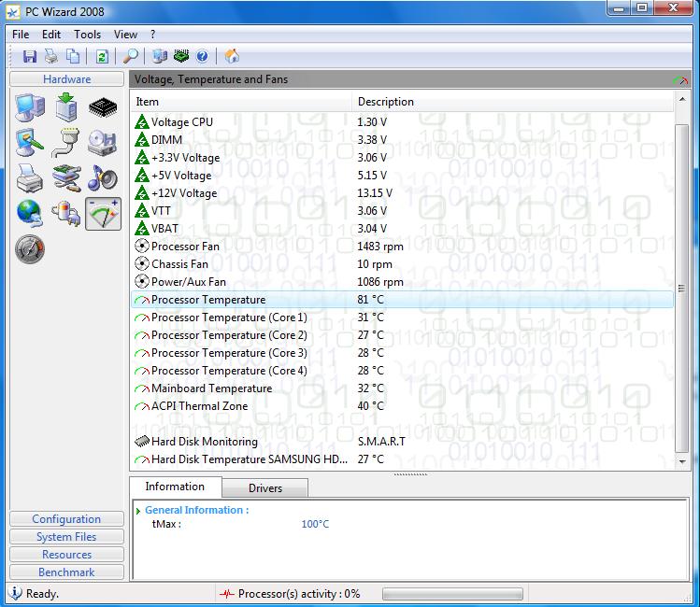Select the DIMM row
Screen dimensions: 700x607
[402, 139]
